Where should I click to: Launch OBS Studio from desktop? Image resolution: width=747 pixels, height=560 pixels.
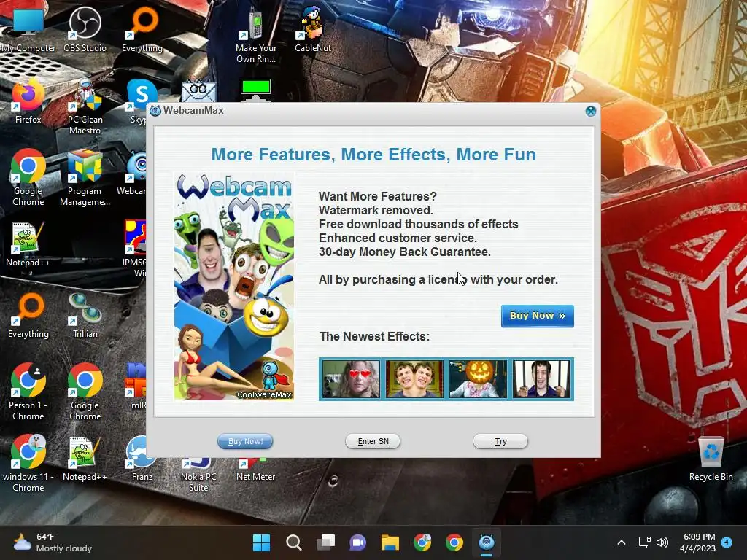point(85,28)
